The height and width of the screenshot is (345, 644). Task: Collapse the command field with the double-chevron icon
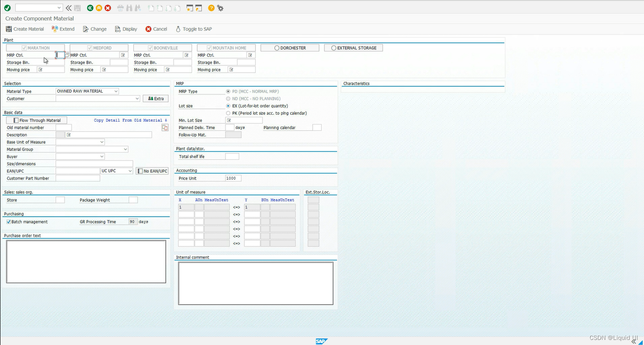(68, 8)
